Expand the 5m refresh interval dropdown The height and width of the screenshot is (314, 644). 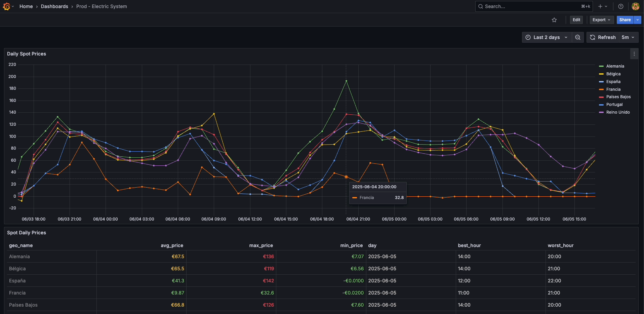pyautogui.click(x=628, y=37)
